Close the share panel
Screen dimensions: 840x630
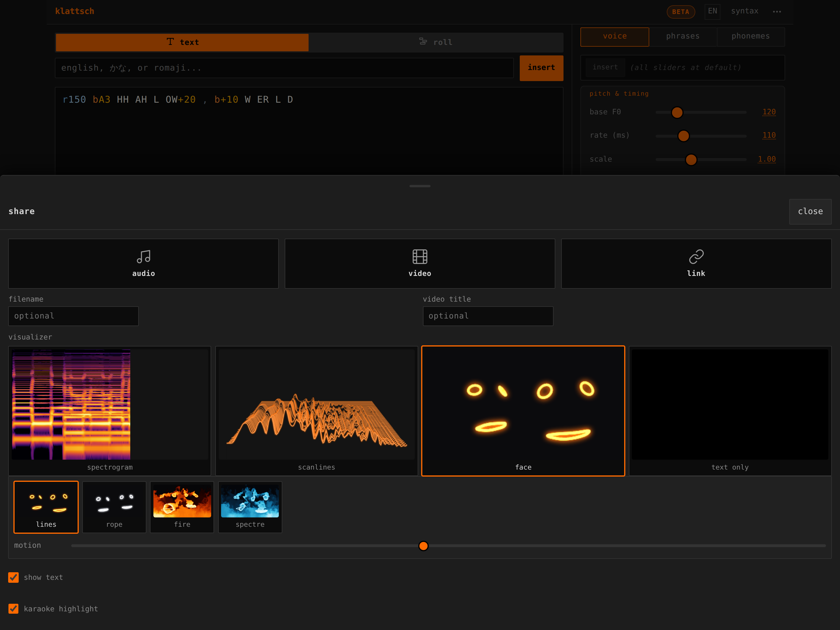[810, 211]
